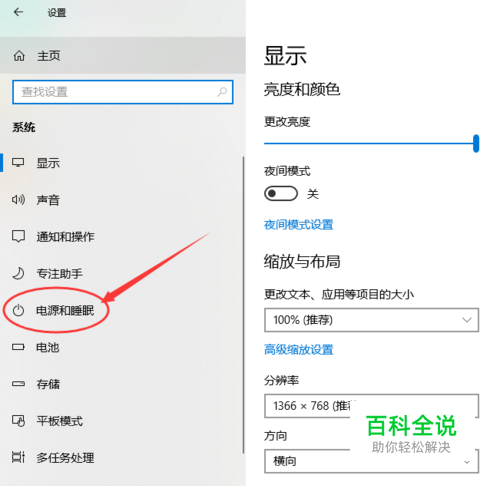Screen dimensions: 500x486
Task: Click the monitor icon for 显示
Action: coord(18,163)
